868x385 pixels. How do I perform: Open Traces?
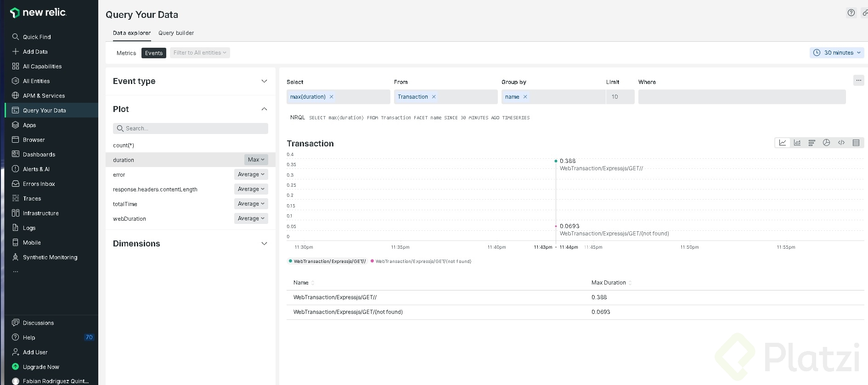pyautogui.click(x=51, y=198)
